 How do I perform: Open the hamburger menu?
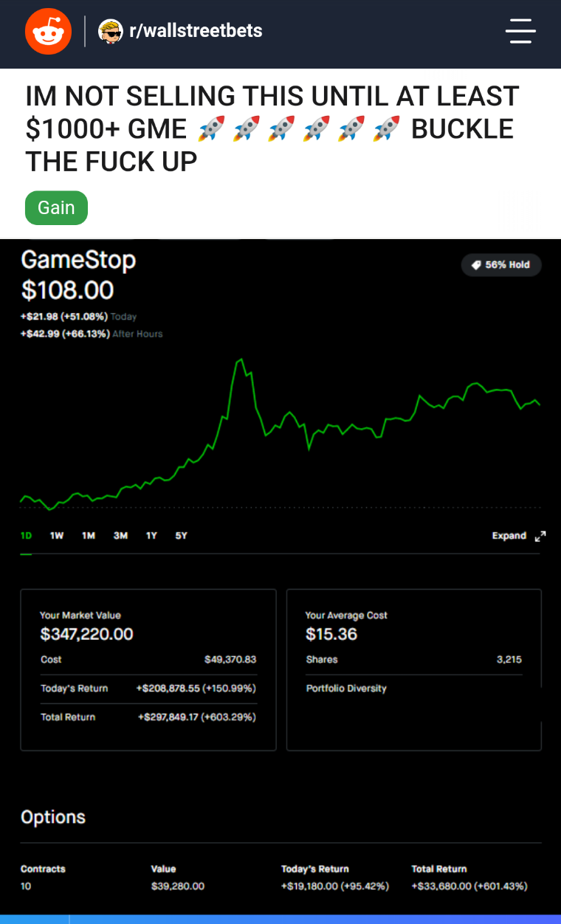(x=520, y=31)
